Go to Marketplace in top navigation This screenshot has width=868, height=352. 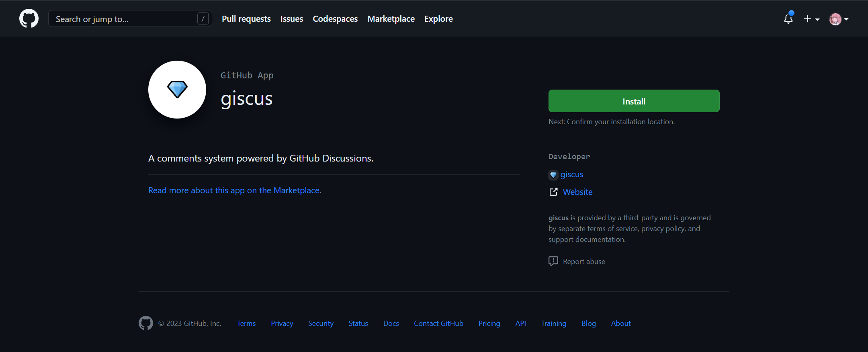click(x=391, y=19)
